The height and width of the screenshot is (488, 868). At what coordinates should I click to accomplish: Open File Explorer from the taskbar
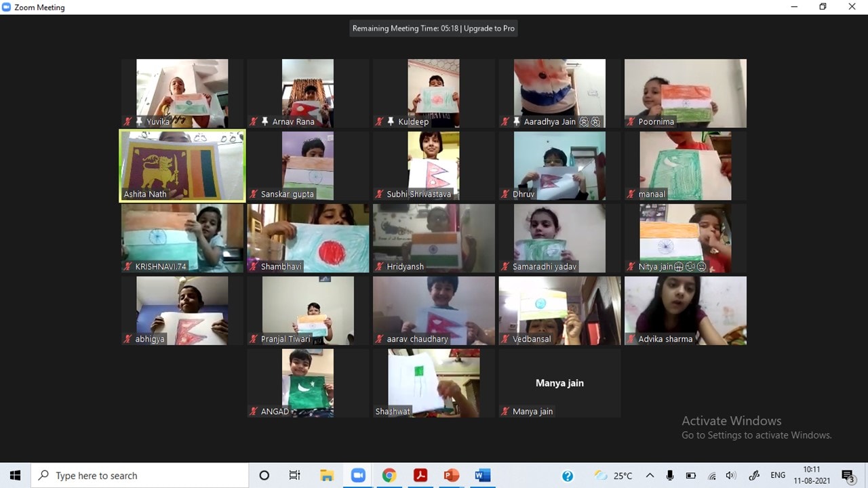tap(327, 476)
